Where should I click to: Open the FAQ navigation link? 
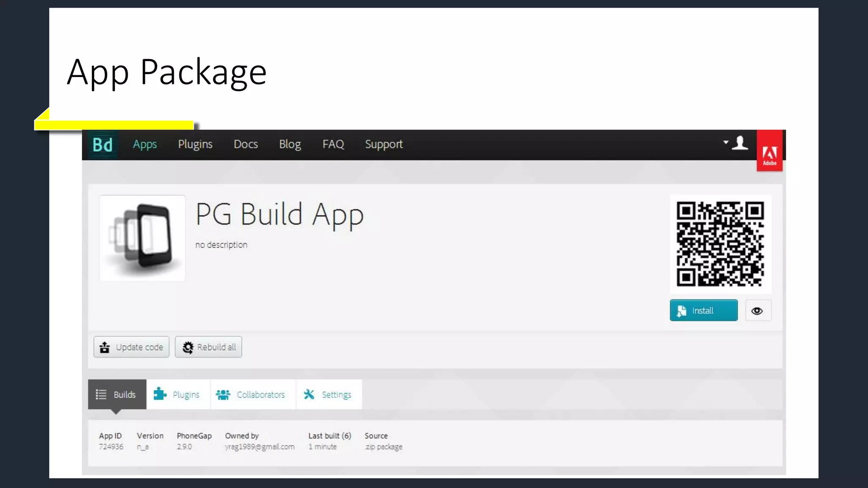(333, 144)
